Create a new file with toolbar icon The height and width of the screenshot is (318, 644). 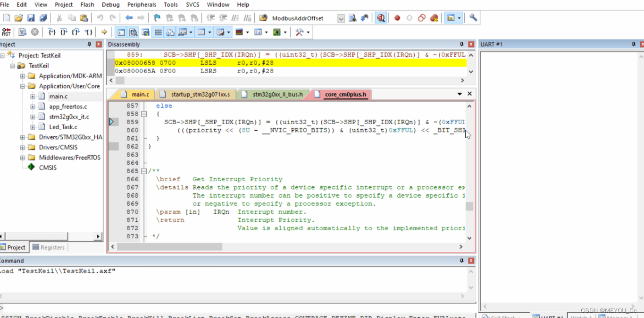pyautogui.click(x=7, y=18)
